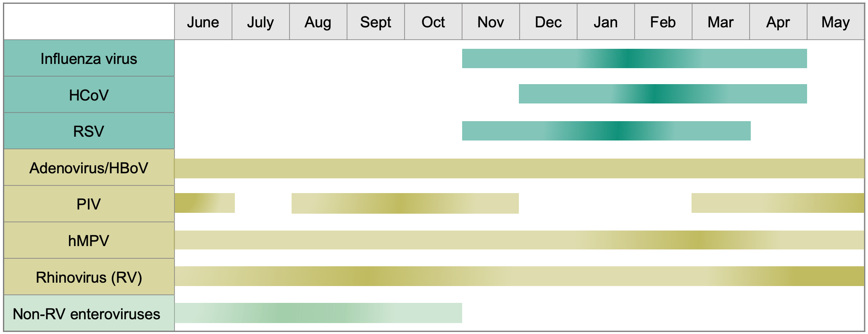Viewport: 868px width, 334px height.
Task: Select the Feb month header
Action: point(663,22)
